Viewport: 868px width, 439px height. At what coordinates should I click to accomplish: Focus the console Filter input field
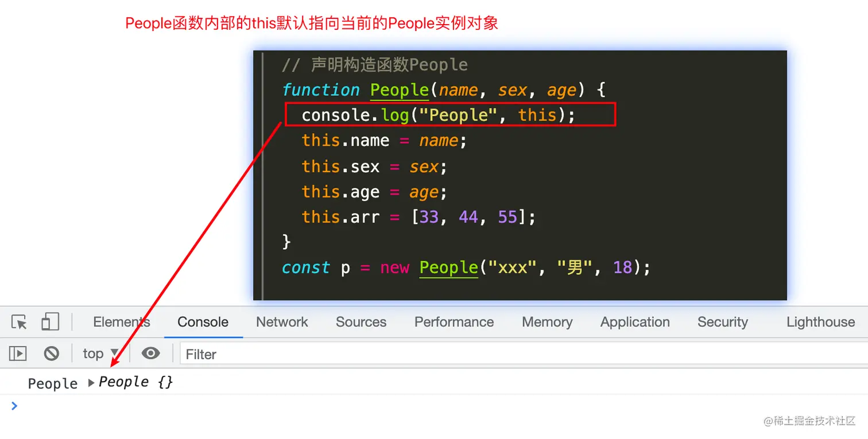[x=524, y=354]
